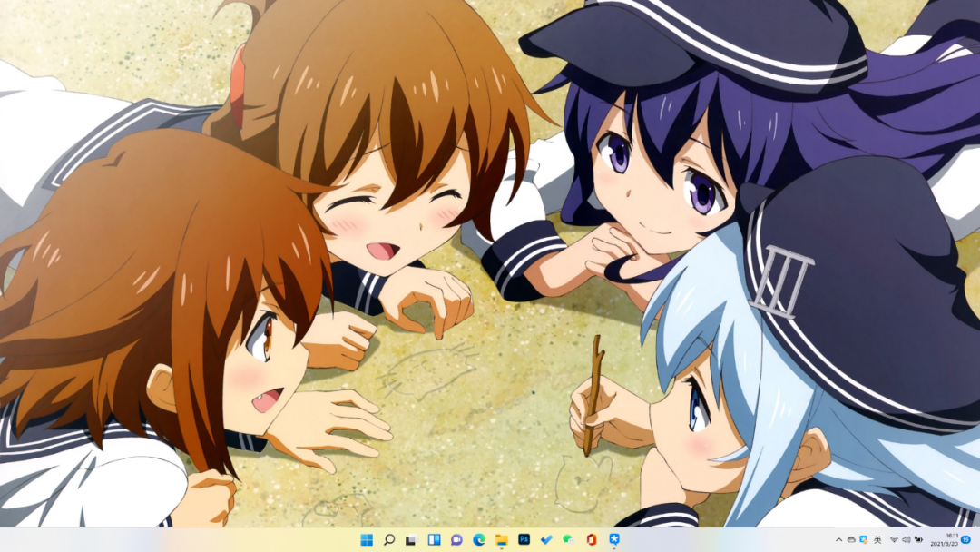This screenshot has height=552, width=980.
Task: Open File Explorer from the taskbar
Action: click(x=501, y=539)
